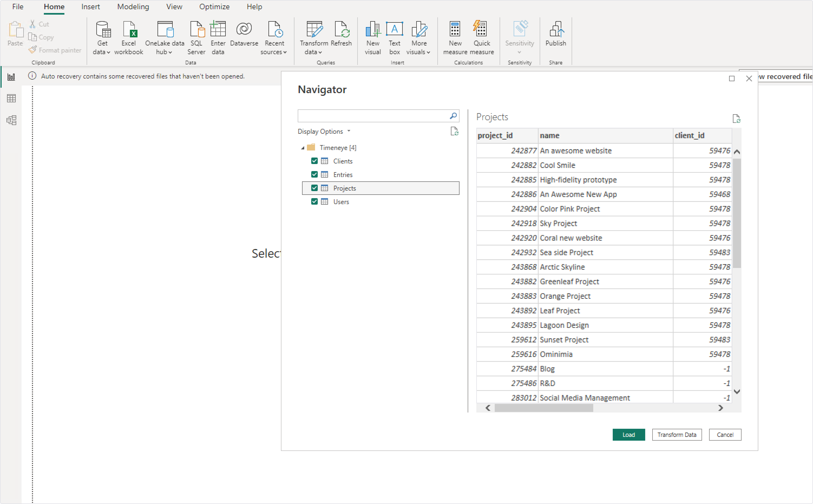The image size is (813, 504).
Task: Collapse the Timeneye folder node
Action: 303,148
